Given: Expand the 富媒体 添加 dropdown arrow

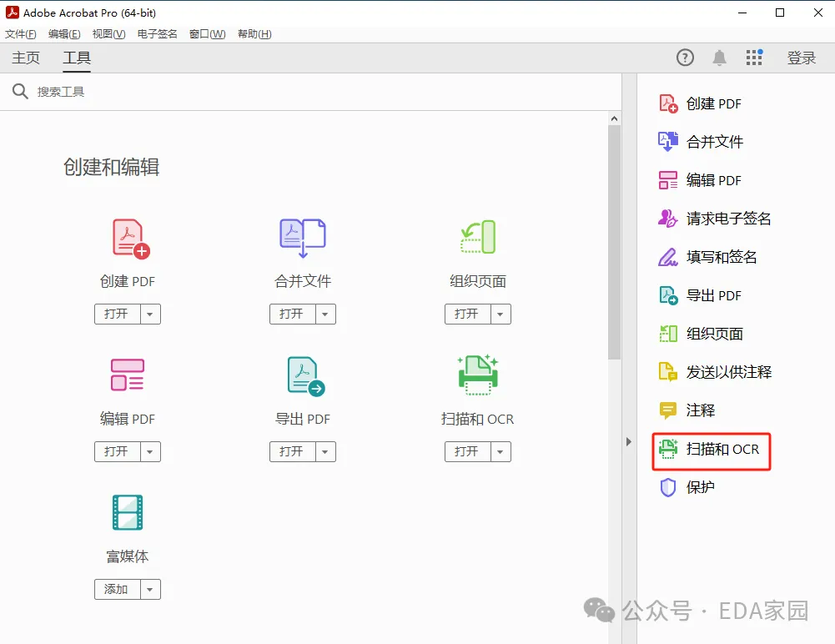Looking at the screenshot, I should (x=150, y=590).
